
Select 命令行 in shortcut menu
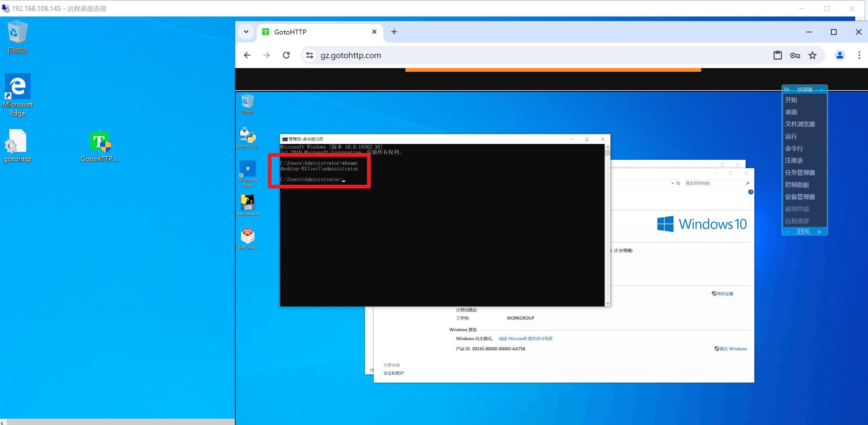pyautogui.click(x=794, y=148)
